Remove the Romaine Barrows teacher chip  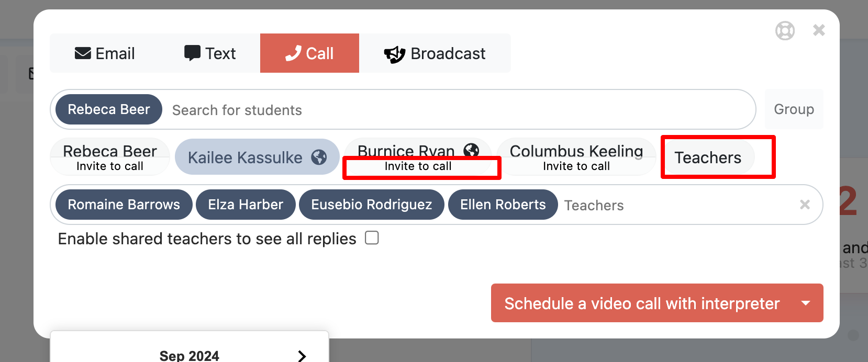tap(124, 205)
